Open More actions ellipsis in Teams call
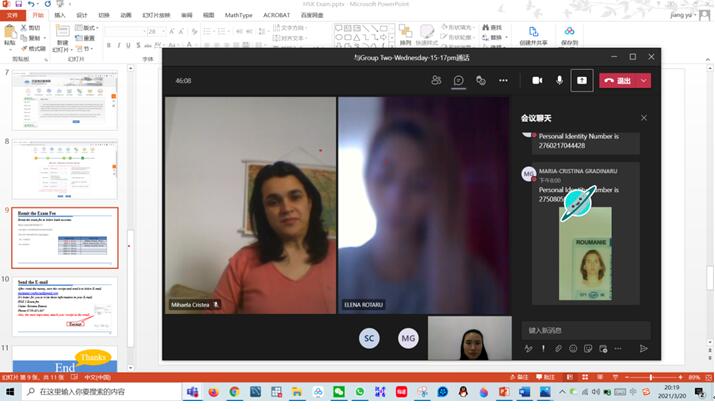This screenshot has height=409, width=715. point(503,81)
